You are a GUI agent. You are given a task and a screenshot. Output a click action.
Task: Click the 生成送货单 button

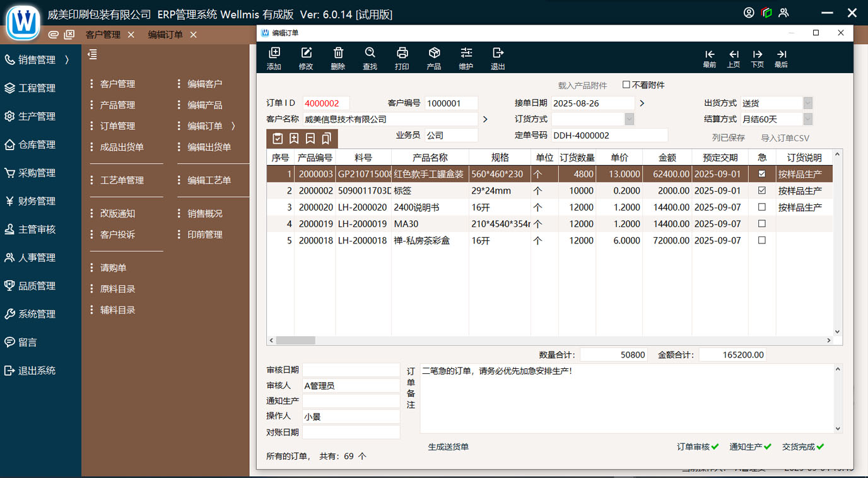coord(448,446)
